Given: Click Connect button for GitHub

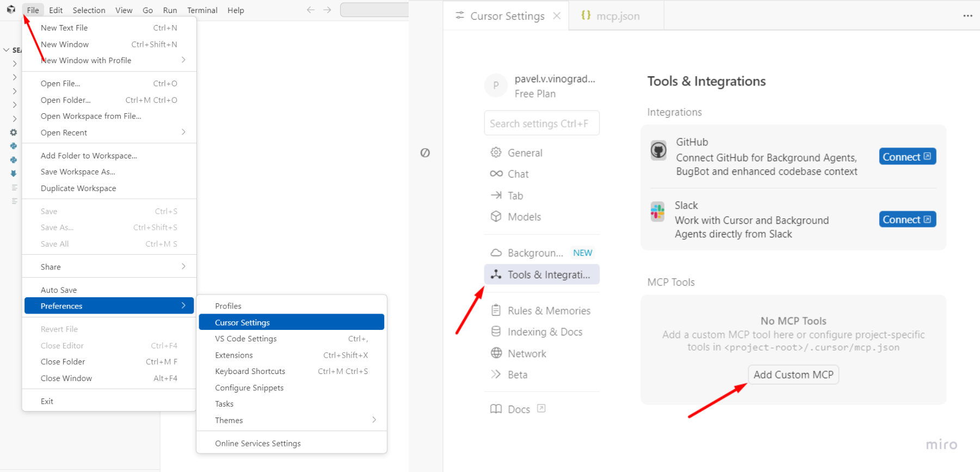Looking at the screenshot, I should coord(907,157).
